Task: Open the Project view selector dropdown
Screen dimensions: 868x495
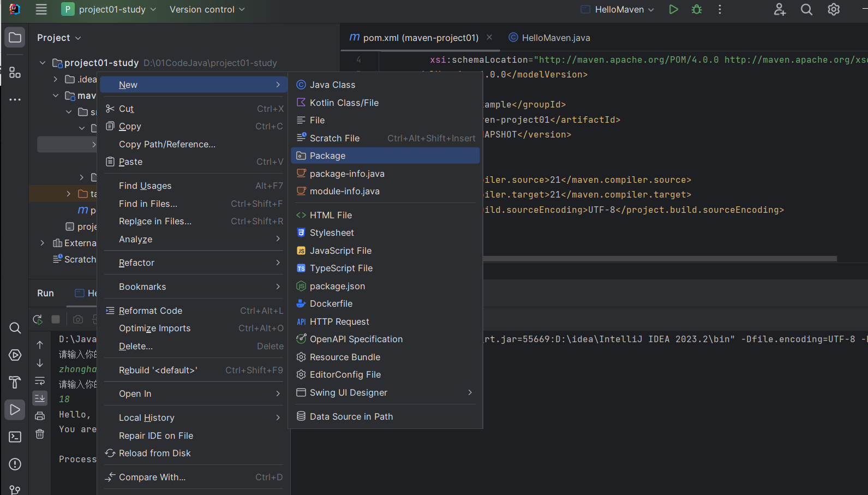Action: click(x=59, y=38)
